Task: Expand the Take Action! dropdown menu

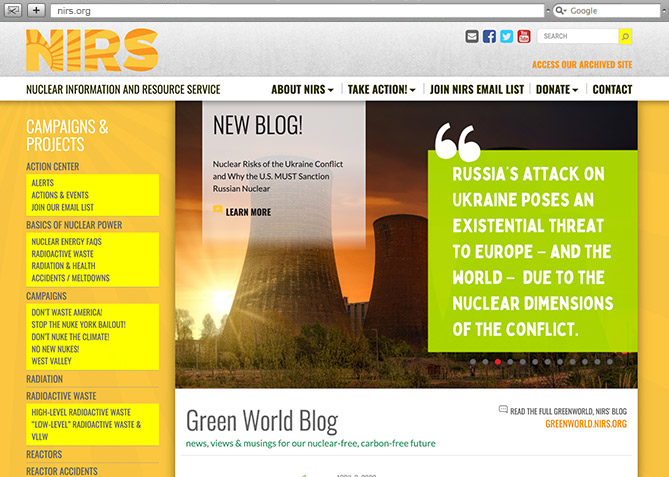Action: coord(381,89)
